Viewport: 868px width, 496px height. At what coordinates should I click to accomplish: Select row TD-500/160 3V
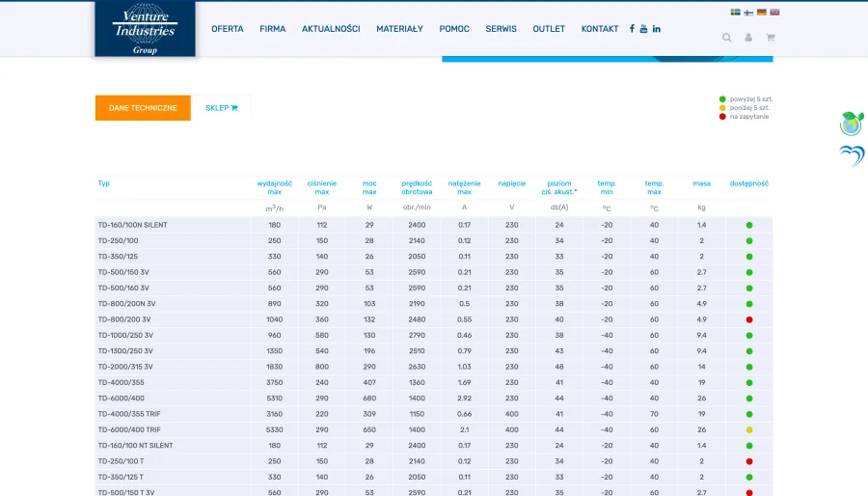pos(433,288)
